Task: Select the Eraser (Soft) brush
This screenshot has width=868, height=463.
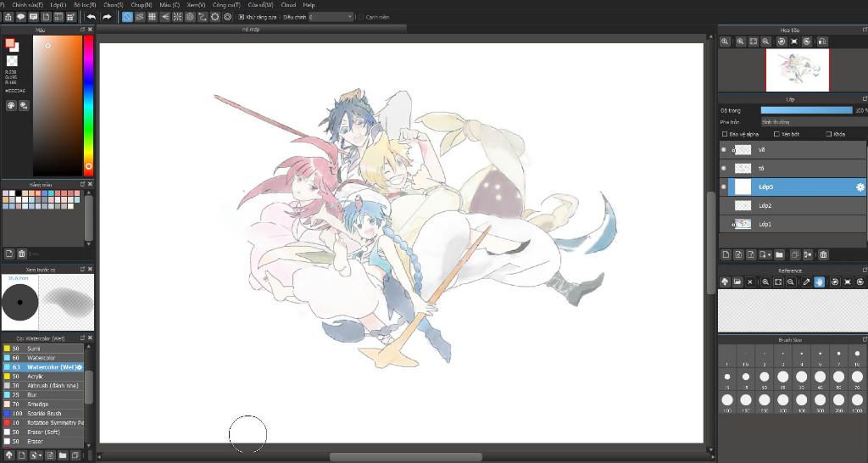Action: [42, 432]
